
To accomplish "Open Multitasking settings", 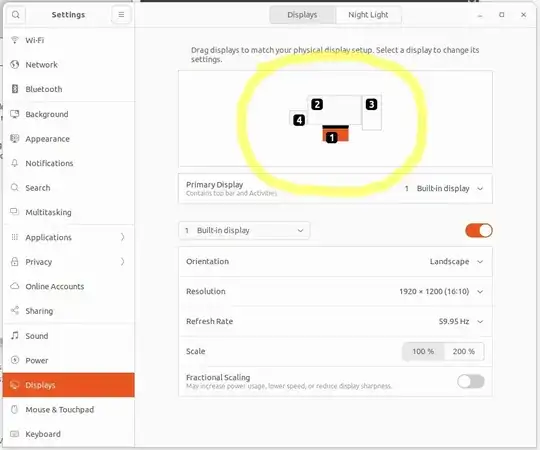I will point(69,212).
